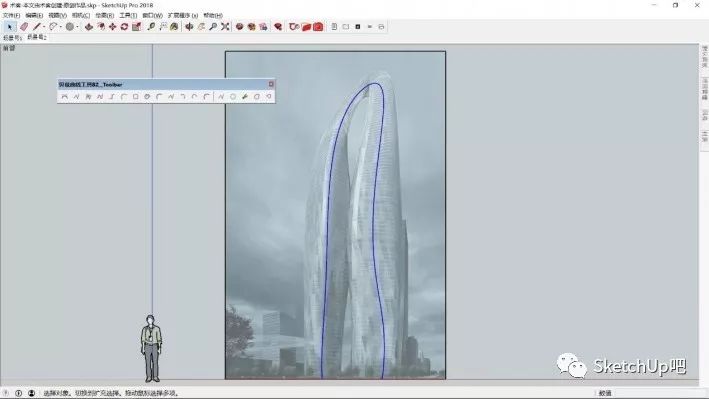Activate the Push/Pull tool
The image size is (709, 399).
click(x=89, y=27)
